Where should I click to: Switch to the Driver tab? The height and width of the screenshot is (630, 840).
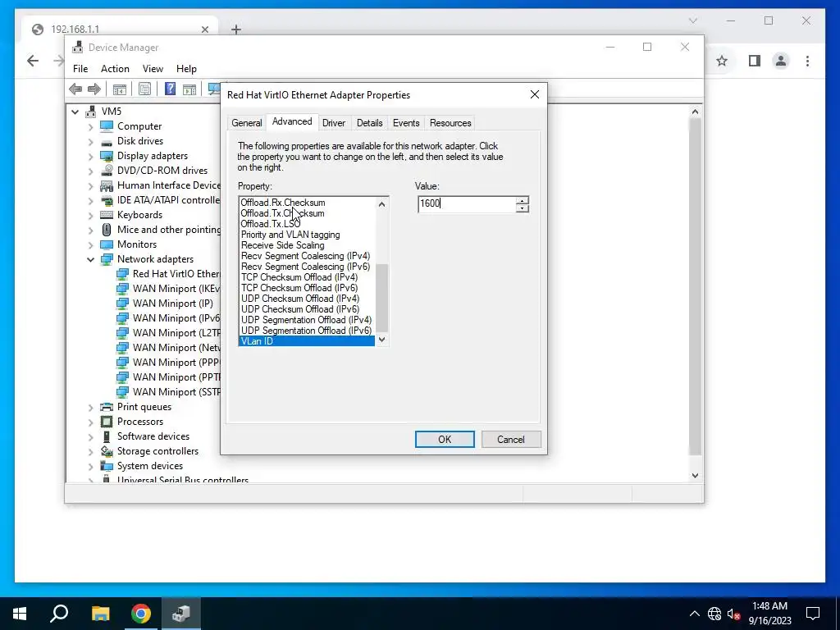334,123
